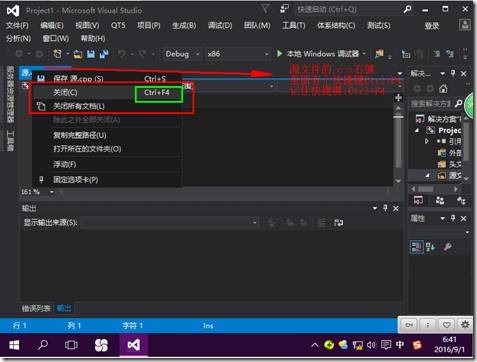477x362 pixels.
Task: Click the Save file toolbar icon
Action: tap(91, 54)
